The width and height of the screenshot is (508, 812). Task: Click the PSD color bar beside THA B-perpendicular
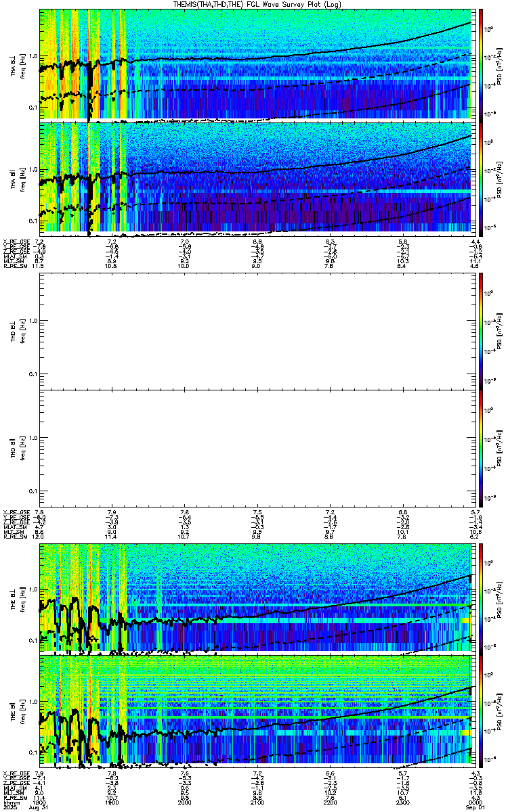pos(480,64)
